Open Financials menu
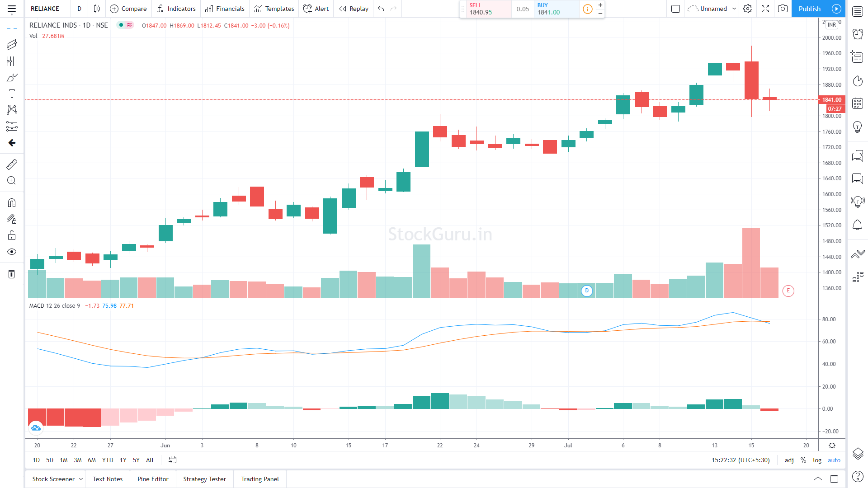This screenshot has width=868, height=488. coord(225,9)
